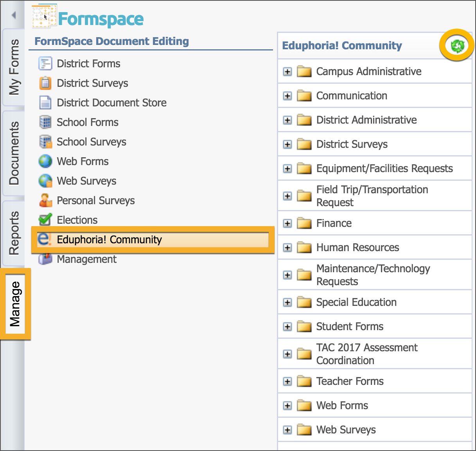Expand the Campus Administrative folder
This screenshot has height=451, width=476.
[x=287, y=72]
